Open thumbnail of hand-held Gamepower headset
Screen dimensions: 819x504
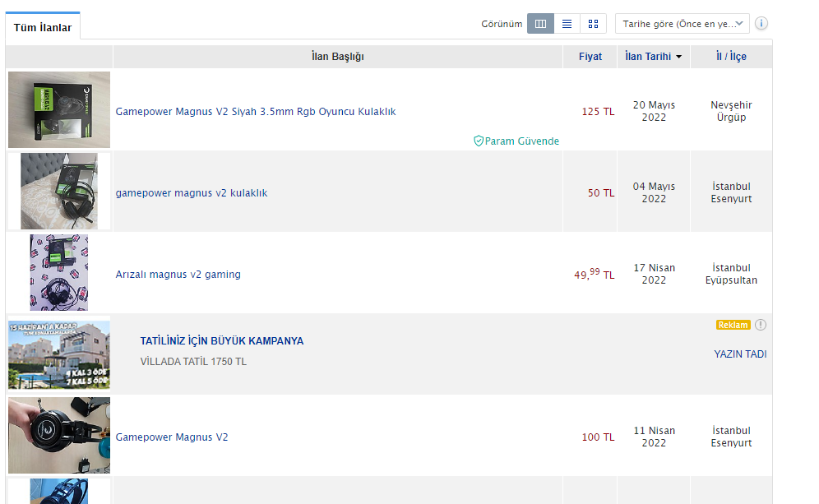click(59, 436)
